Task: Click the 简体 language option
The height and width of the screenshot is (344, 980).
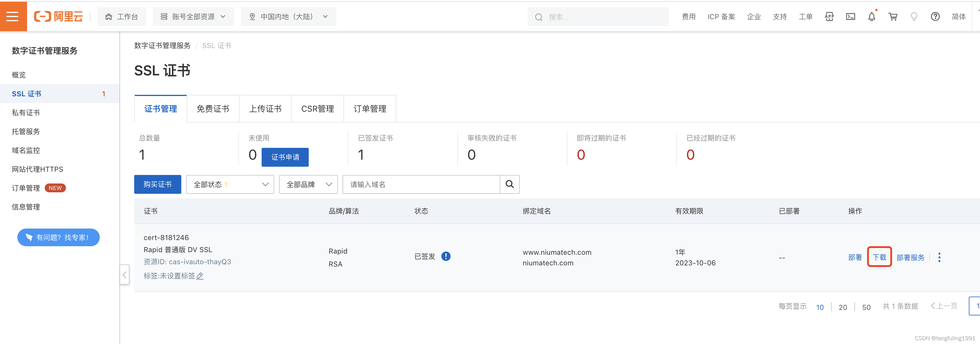Action: tap(959, 17)
